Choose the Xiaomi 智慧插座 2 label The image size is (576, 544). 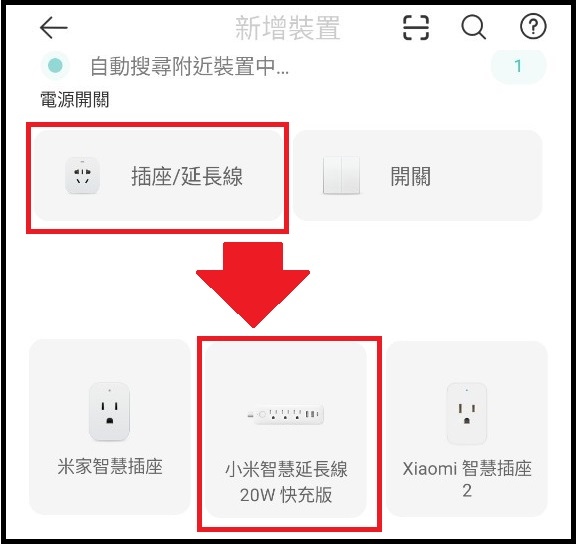pyautogui.click(x=467, y=479)
